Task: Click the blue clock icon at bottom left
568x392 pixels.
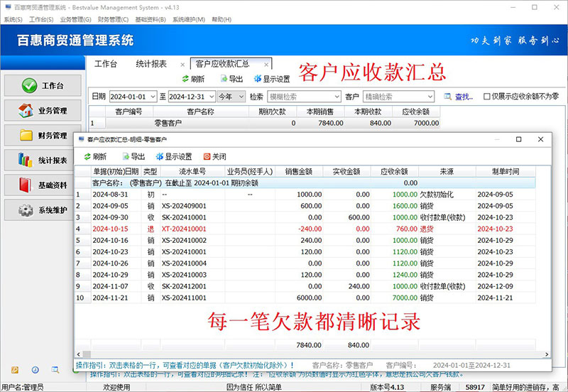Action: click(35, 370)
